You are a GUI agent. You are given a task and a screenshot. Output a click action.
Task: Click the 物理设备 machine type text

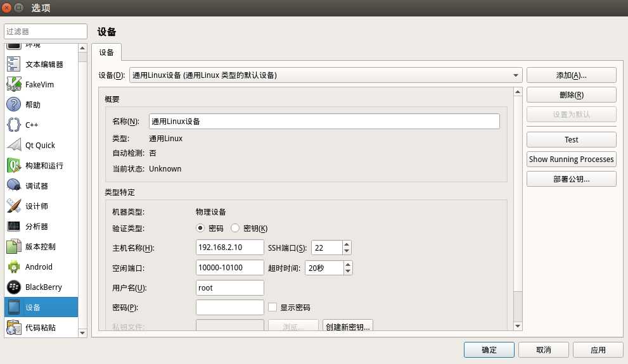[210, 211]
